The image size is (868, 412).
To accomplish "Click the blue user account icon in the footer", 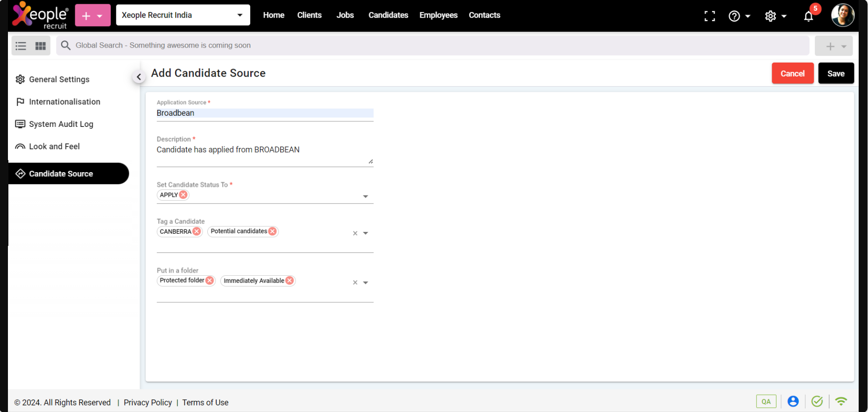I will coord(792,401).
